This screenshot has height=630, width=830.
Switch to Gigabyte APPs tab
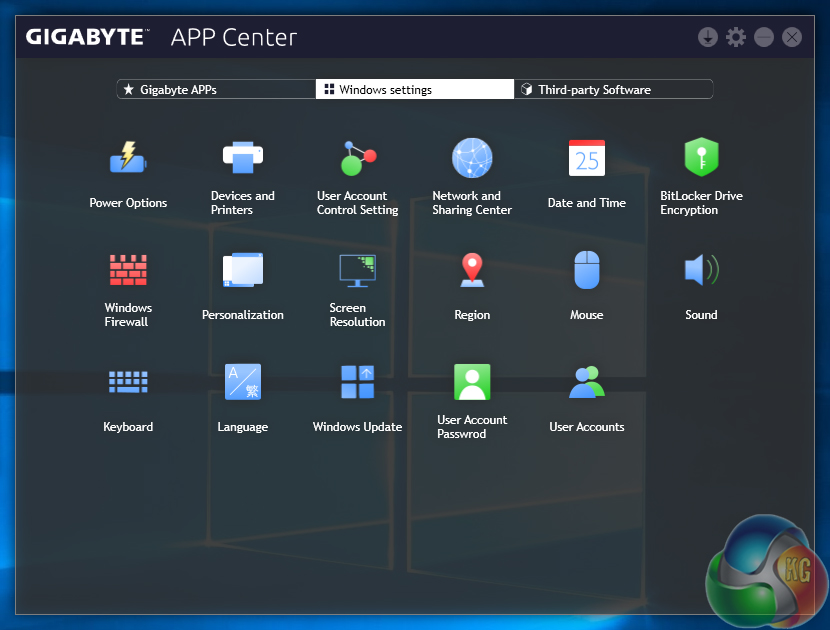(x=216, y=90)
